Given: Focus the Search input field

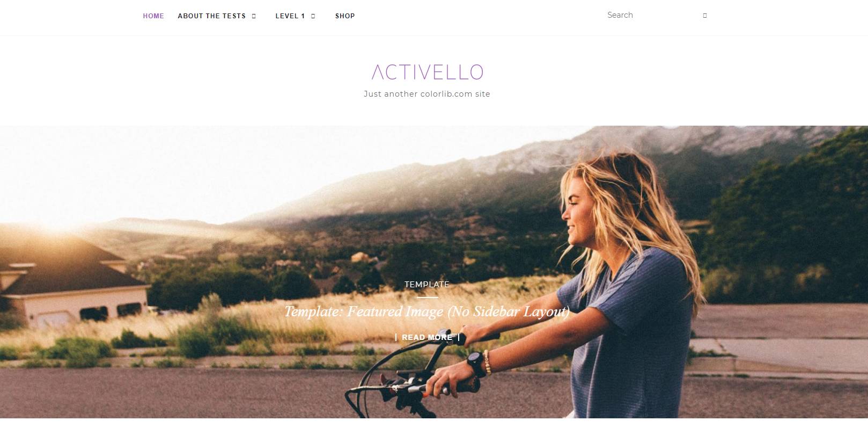Looking at the screenshot, I should 652,15.
